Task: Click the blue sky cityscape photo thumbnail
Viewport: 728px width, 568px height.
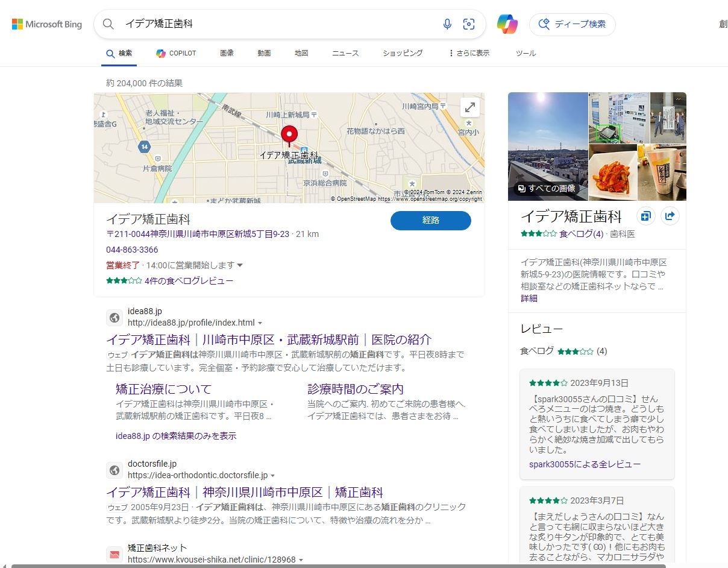Action: tap(548, 147)
